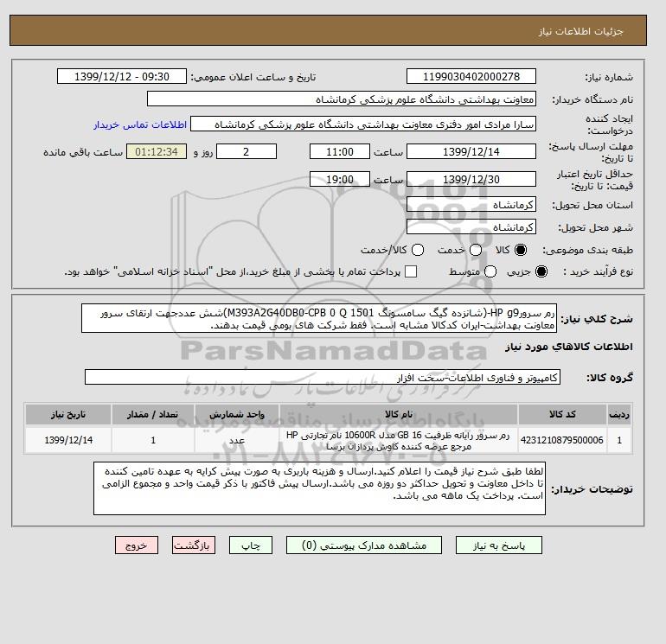
Task: Click the شهر محل تحویل field
Action: pos(471,226)
